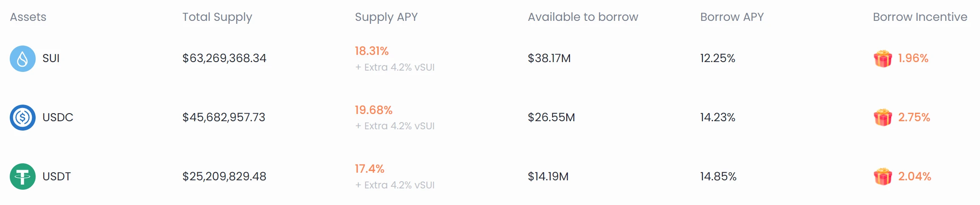Image resolution: width=980 pixels, height=205 pixels.
Task: Click the gift icon in SUI row
Action: pos(883,59)
